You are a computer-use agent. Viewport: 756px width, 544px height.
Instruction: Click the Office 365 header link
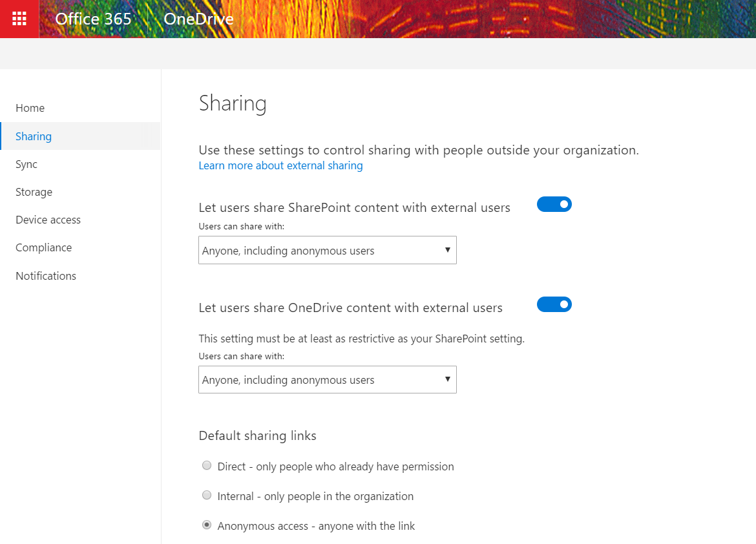click(93, 19)
